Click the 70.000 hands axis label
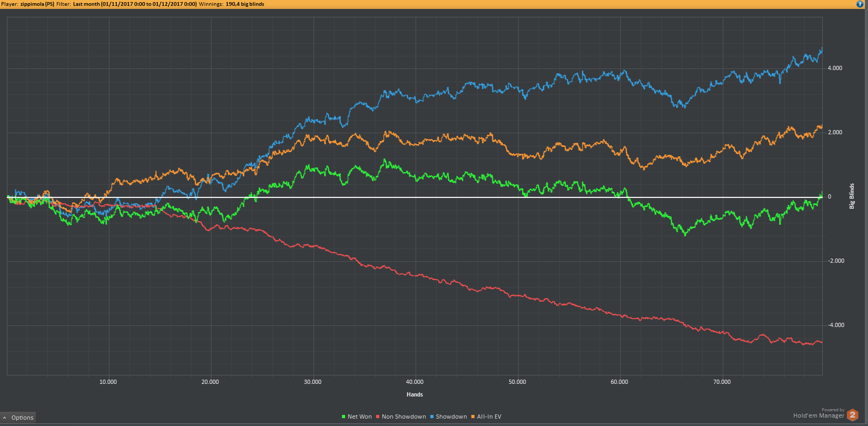Image resolution: width=868 pixels, height=426 pixels. point(722,382)
